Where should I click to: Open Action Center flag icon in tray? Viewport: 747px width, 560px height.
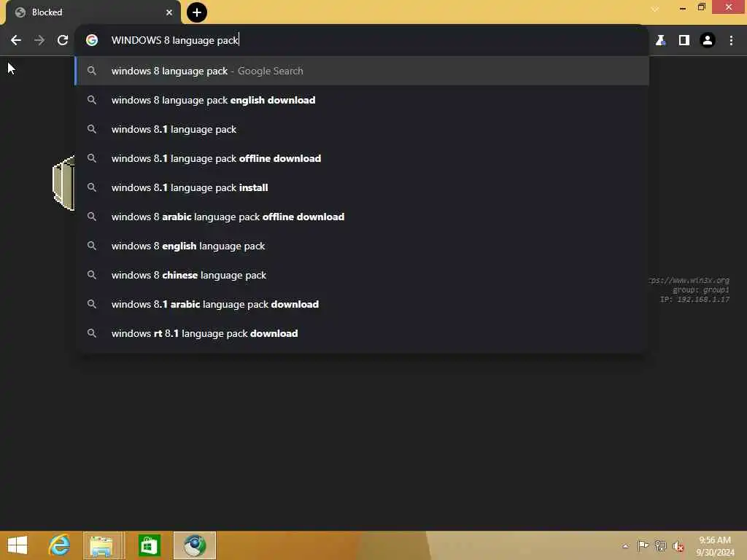(643, 545)
